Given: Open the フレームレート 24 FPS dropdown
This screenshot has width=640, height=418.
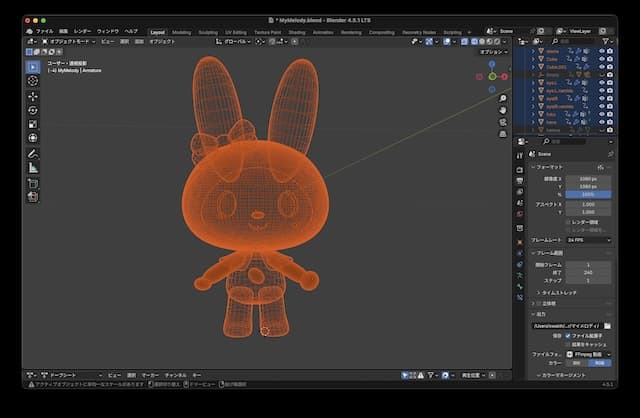Looking at the screenshot, I should click(587, 240).
